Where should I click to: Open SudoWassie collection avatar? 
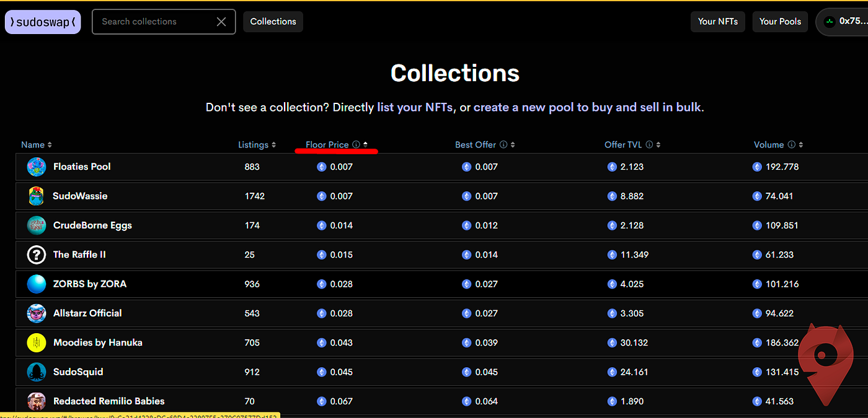[x=37, y=196]
